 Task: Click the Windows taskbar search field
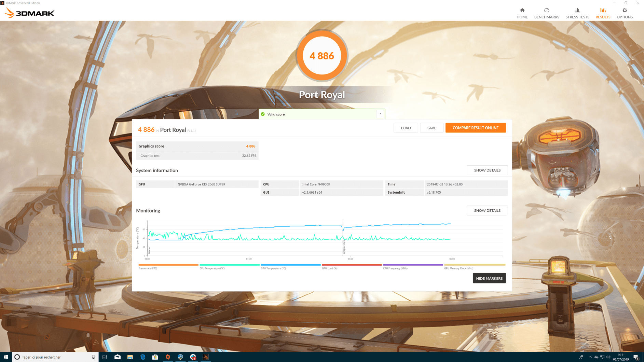tap(55, 357)
